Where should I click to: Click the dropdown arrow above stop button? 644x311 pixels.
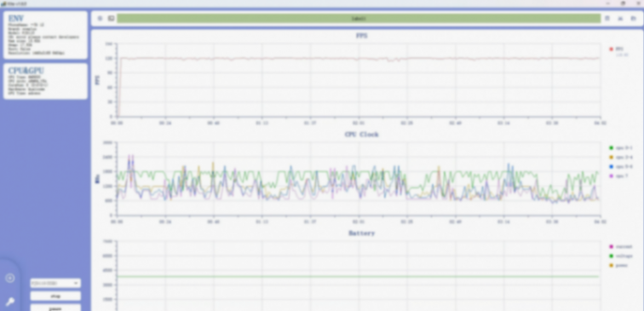(76, 283)
